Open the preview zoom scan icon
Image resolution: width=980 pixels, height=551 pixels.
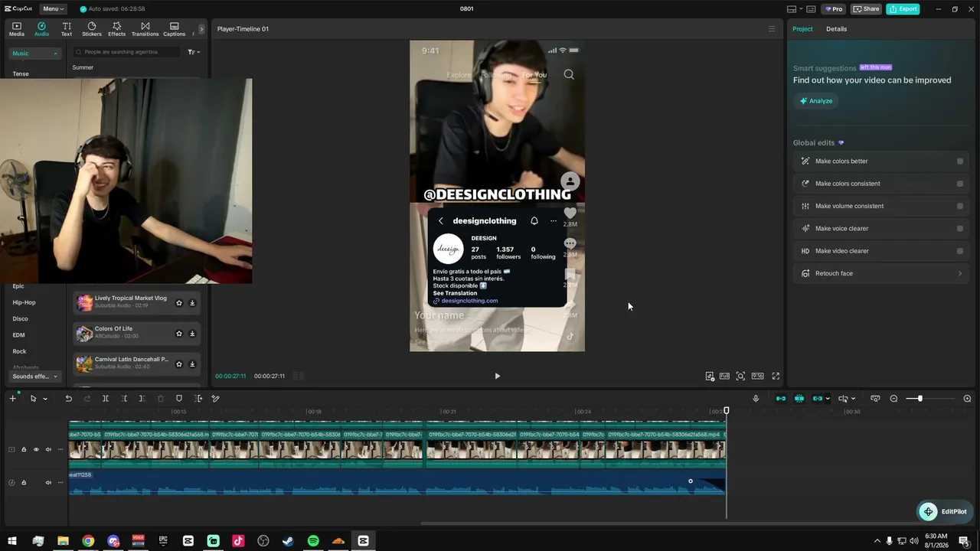[x=740, y=376]
